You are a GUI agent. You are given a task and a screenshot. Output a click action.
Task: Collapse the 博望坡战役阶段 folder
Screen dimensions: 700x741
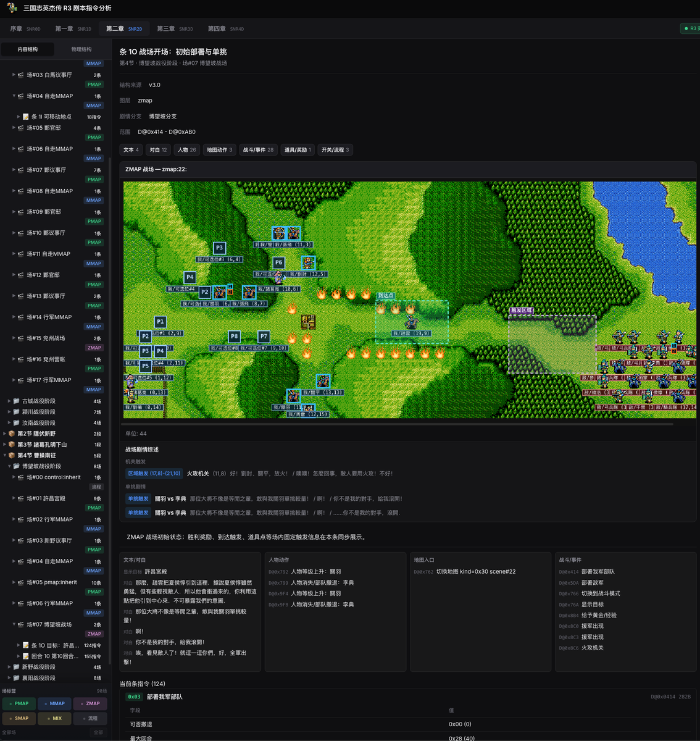pos(9,466)
